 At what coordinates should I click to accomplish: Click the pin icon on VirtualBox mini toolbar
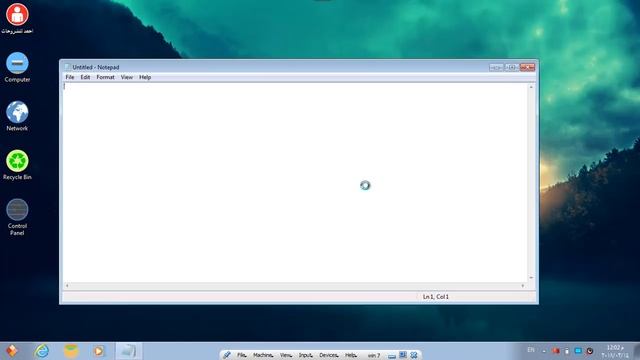click(227, 355)
